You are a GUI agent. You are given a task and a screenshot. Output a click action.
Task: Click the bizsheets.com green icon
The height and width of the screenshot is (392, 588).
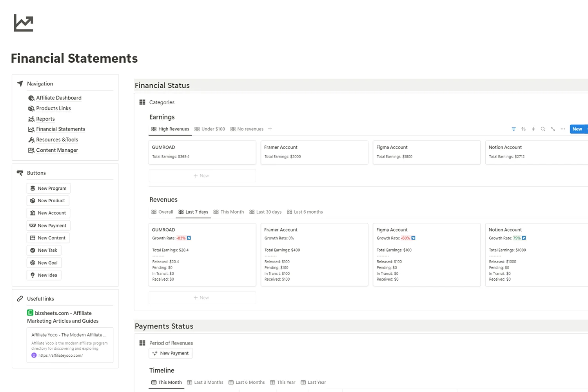click(x=30, y=312)
